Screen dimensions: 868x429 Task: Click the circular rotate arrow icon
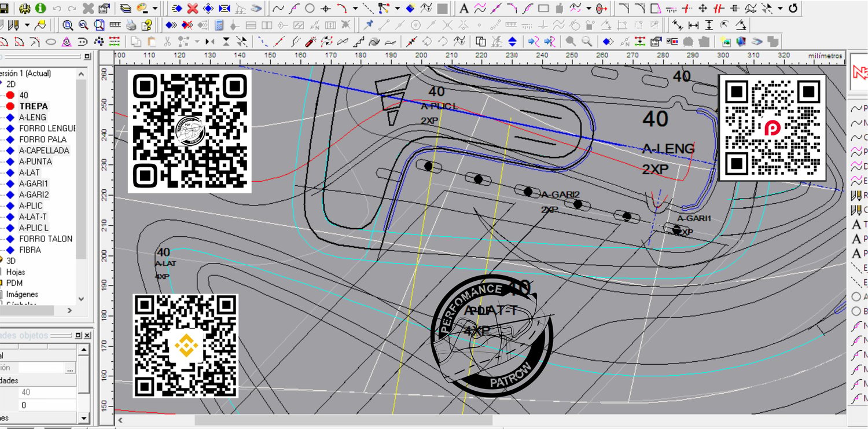point(793,9)
